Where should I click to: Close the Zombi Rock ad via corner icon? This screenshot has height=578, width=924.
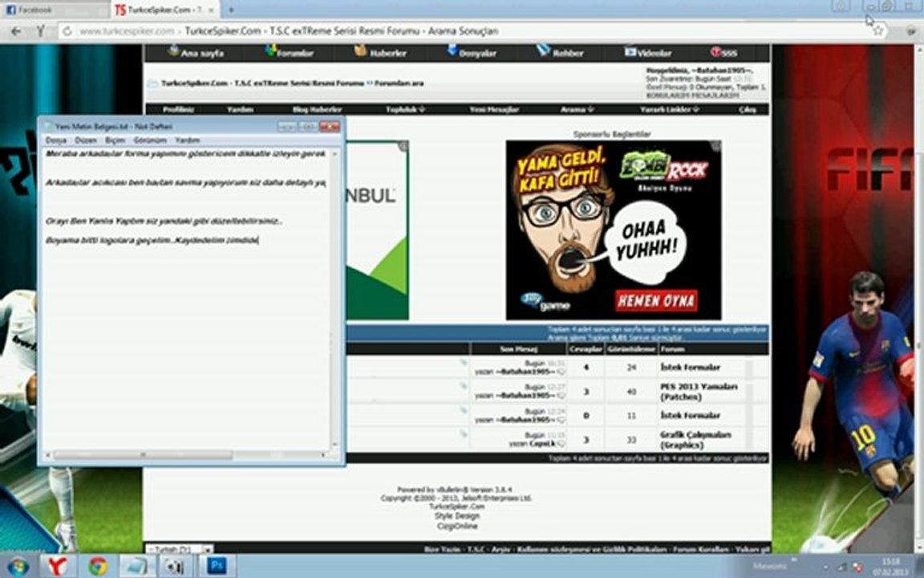click(x=715, y=145)
